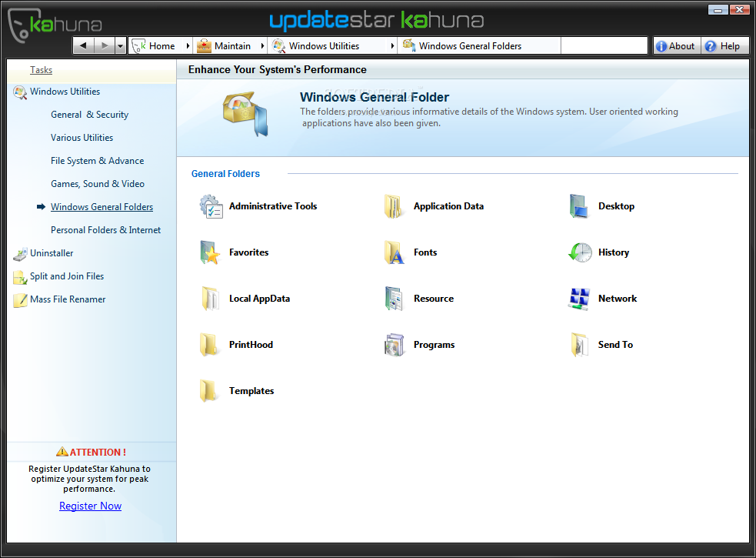Screen dimensions: 756x558
Task: Click the Home breadcrumb icon
Action: (139, 46)
